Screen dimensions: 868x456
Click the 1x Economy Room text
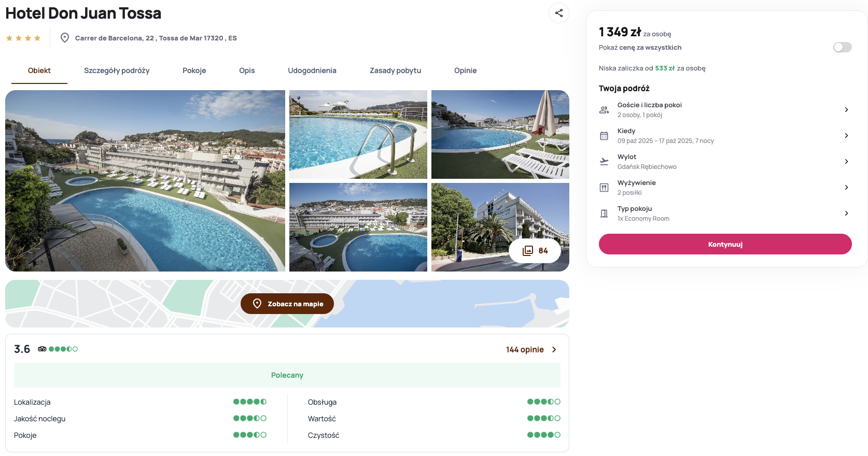643,219
